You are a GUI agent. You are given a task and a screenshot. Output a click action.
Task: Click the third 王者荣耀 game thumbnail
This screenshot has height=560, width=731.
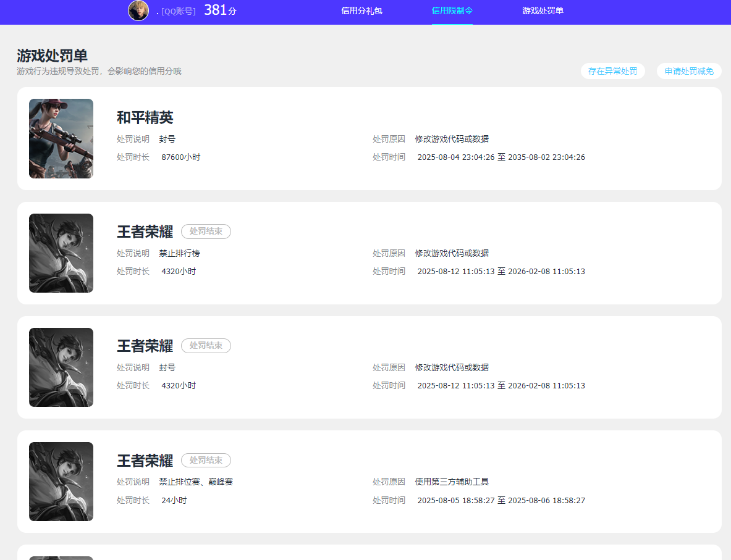coord(61,482)
